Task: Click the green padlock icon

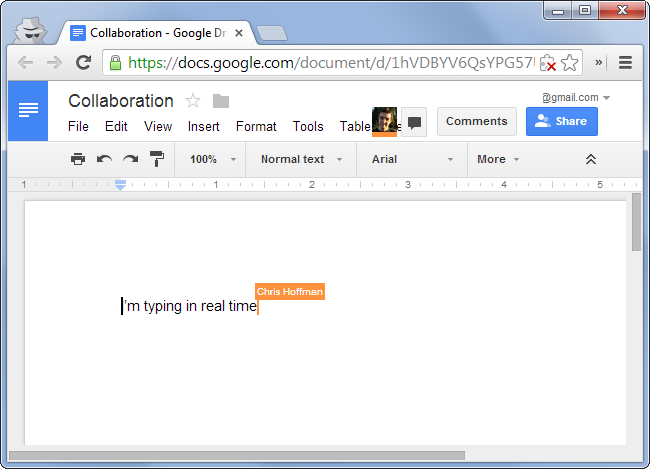Action: pyautogui.click(x=115, y=63)
